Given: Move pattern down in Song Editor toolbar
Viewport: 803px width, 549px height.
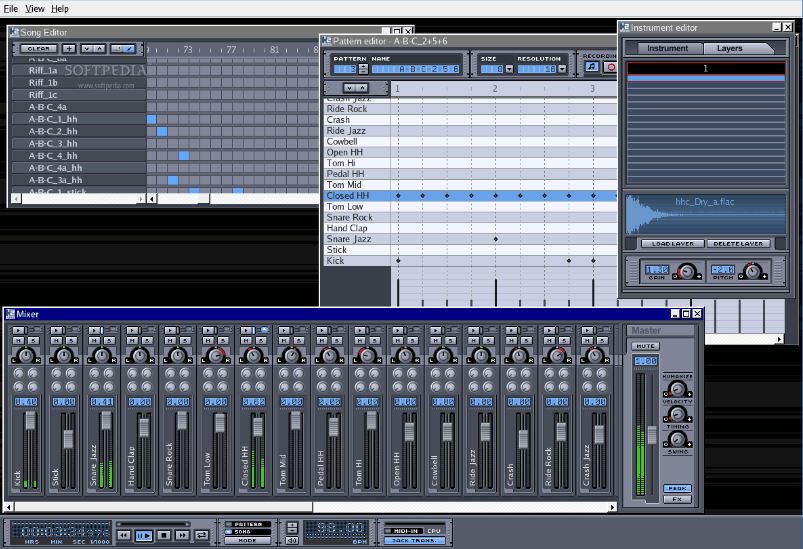Looking at the screenshot, I should click(x=87, y=49).
